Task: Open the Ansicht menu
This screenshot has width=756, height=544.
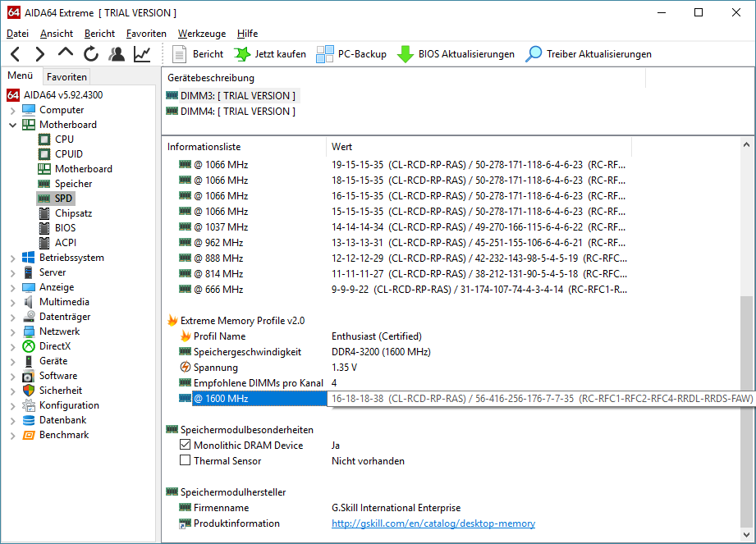Action: 57,34
